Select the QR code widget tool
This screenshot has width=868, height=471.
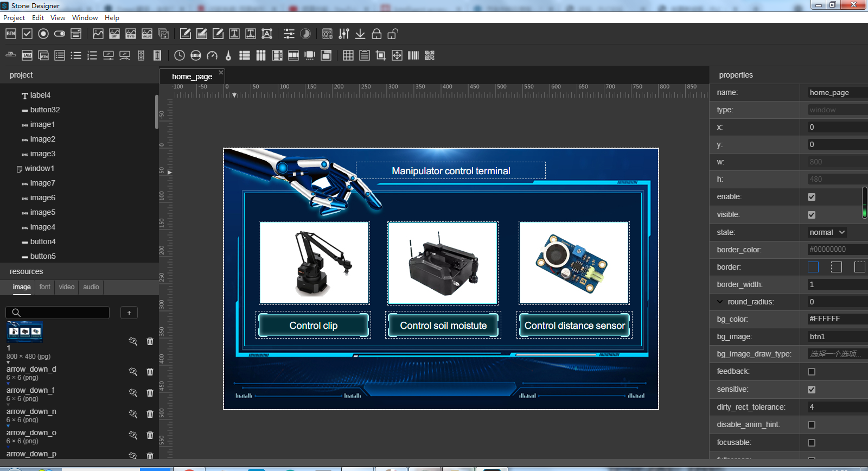[x=430, y=55]
